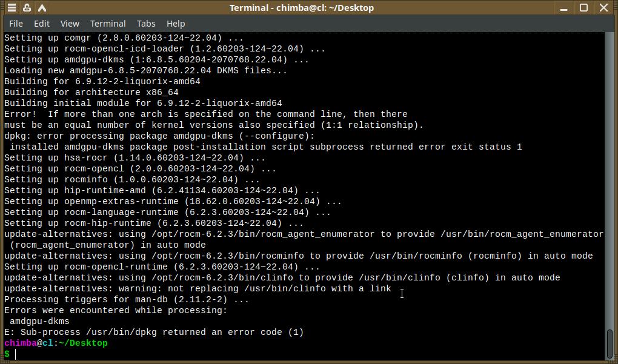Open the Tabs menu
The width and height of the screenshot is (618, 364).
(x=146, y=24)
